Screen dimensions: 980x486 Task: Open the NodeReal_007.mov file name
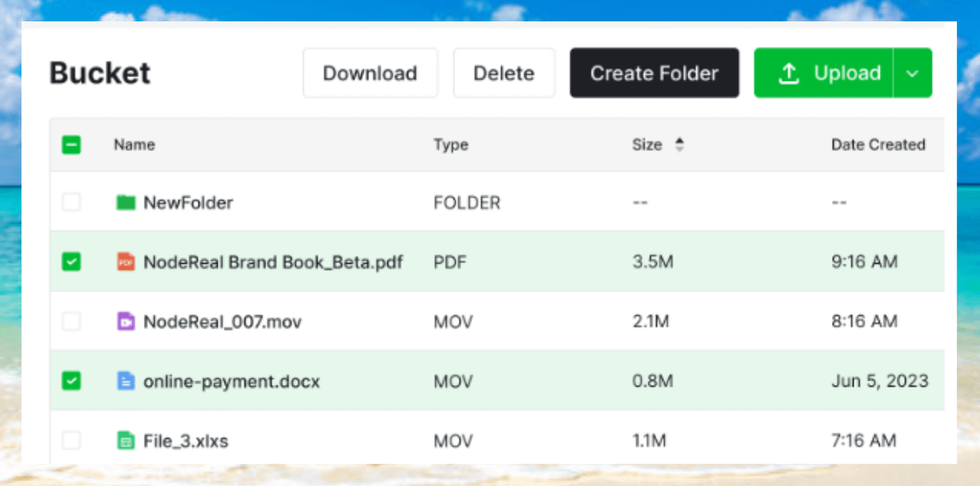[x=222, y=322]
